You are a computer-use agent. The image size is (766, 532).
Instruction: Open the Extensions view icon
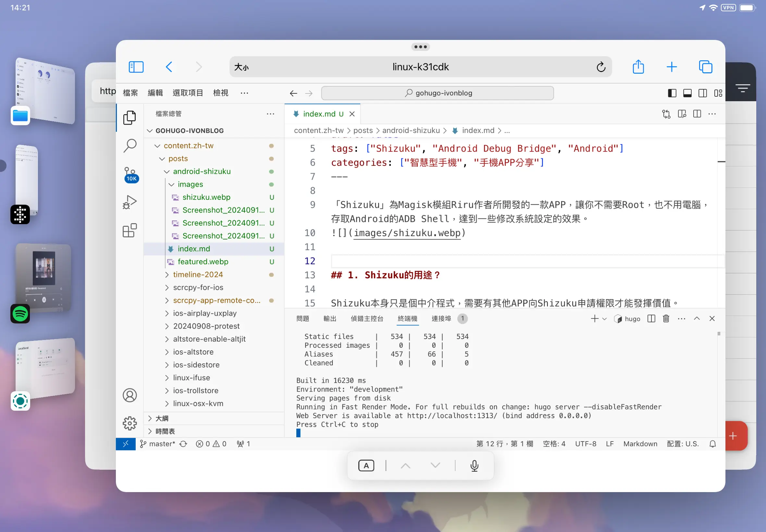(x=130, y=230)
